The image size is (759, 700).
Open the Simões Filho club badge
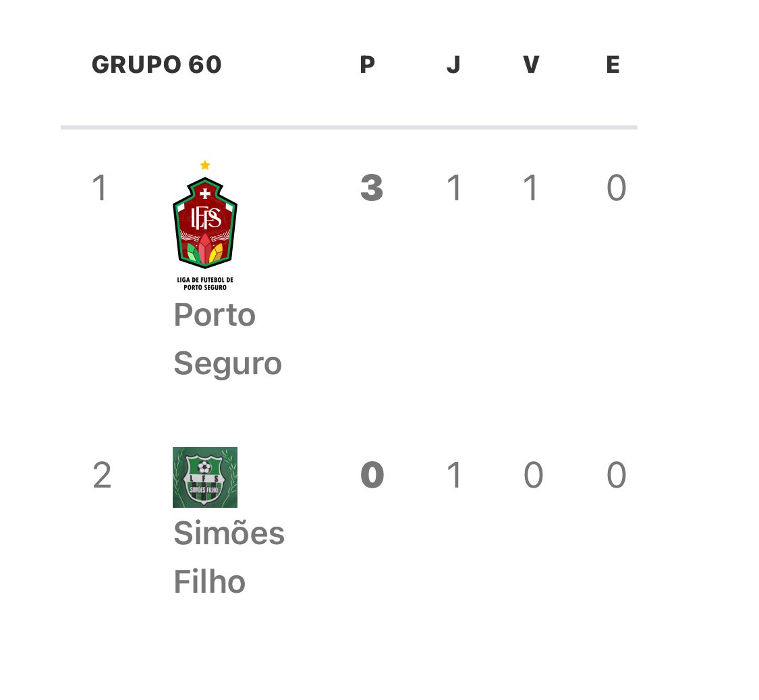click(204, 477)
